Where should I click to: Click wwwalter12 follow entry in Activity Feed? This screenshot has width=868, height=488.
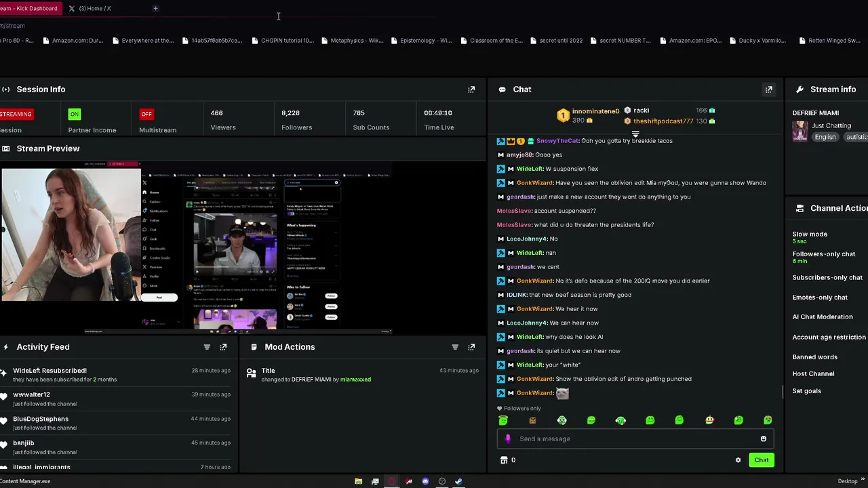[116, 399]
